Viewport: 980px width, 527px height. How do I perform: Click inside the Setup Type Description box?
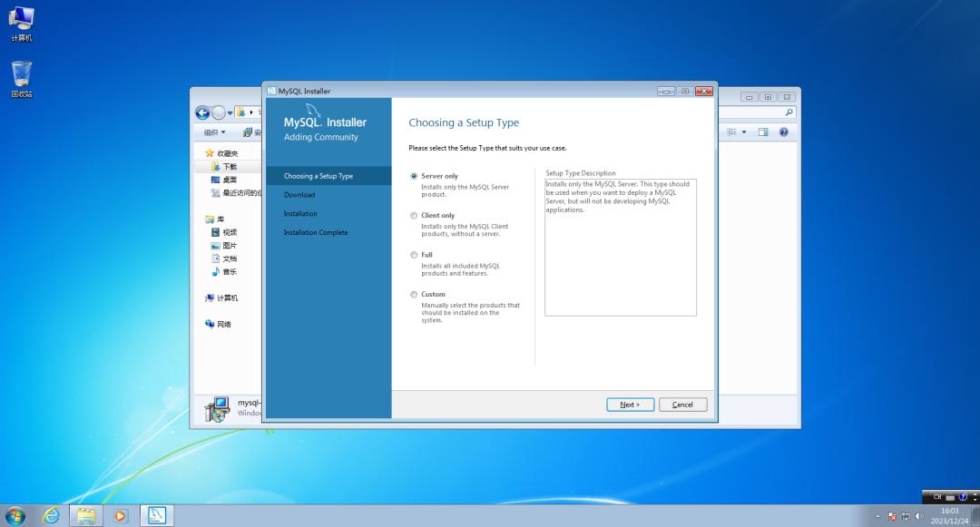click(x=620, y=248)
